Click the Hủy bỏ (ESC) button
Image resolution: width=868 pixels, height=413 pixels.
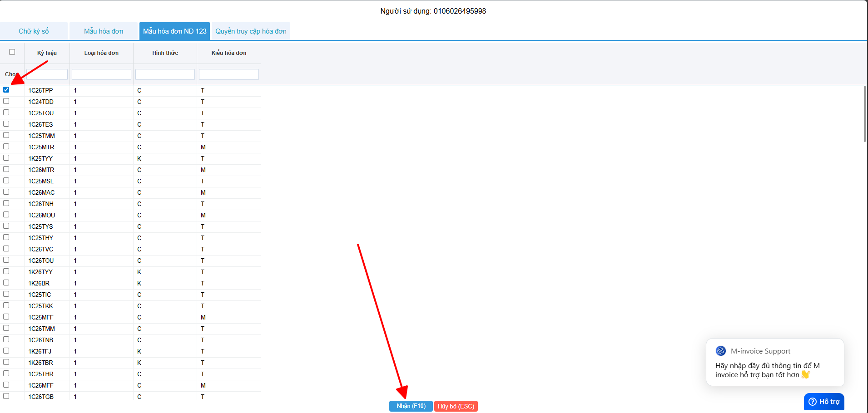coord(456,406)
